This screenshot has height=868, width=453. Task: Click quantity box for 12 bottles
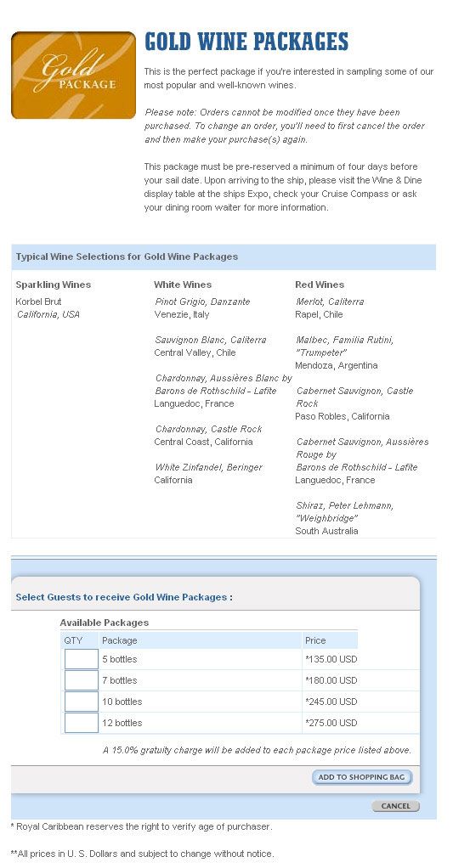click(x=82, y=723)
